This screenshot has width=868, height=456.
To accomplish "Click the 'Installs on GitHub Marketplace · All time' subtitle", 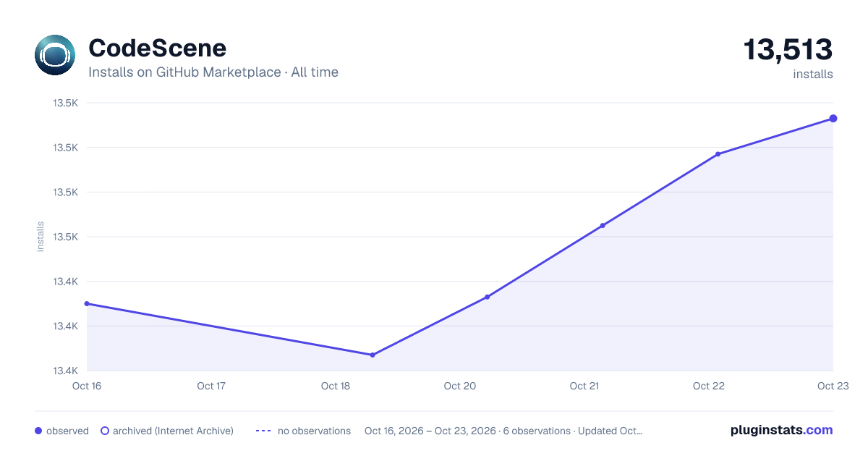I will pyautogui.click(x=213, y=72).
